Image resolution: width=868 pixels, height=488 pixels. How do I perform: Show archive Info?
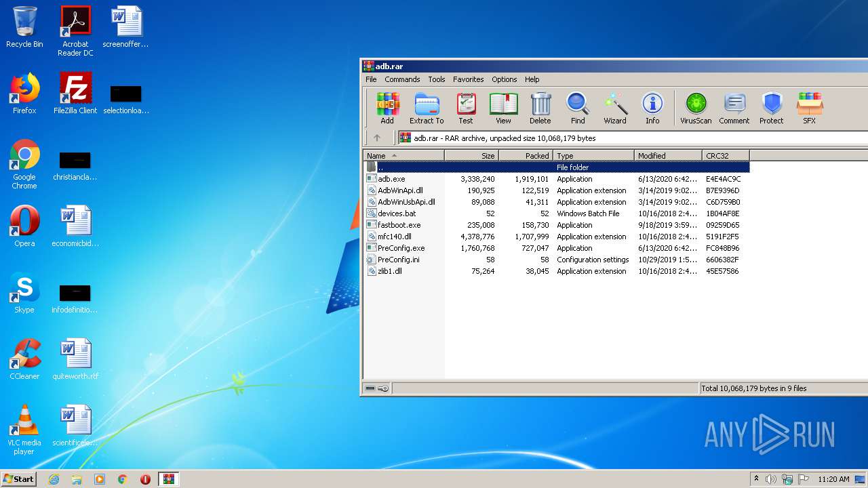pyautogui.click(x=652, y=108)
